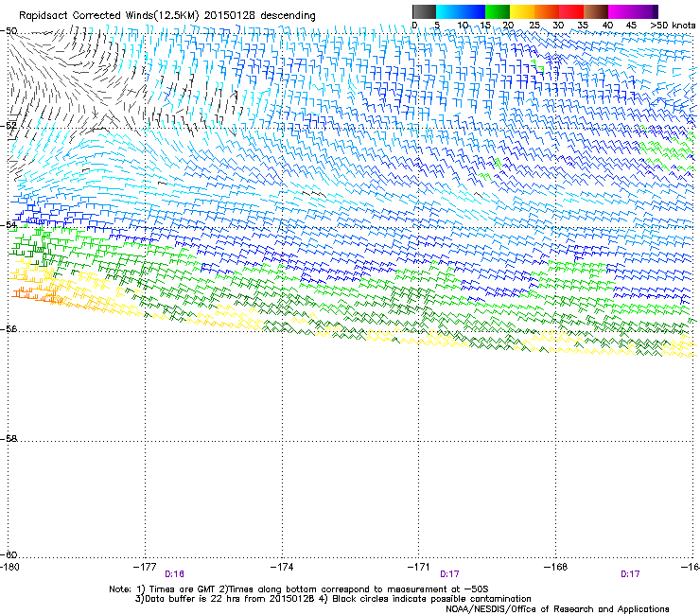700x615 pixels.
Task: Select the green 15–20 knots legend swatch
Action: (x=498, y=11)
